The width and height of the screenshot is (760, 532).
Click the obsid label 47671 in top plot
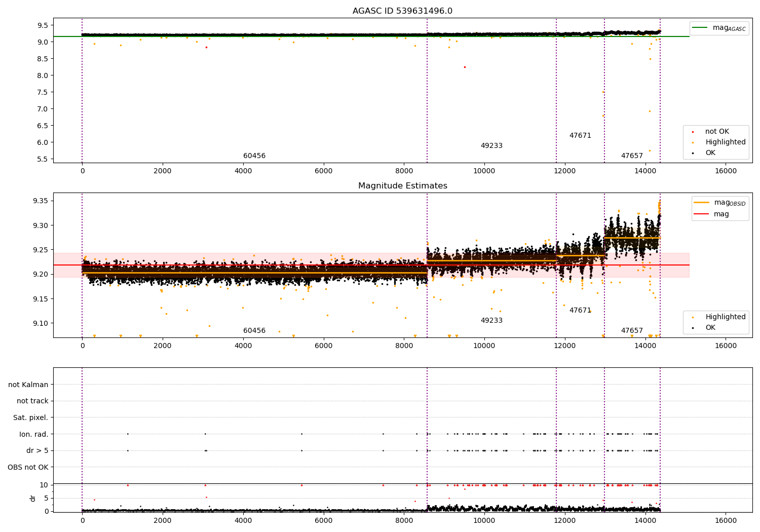(580, 136)
